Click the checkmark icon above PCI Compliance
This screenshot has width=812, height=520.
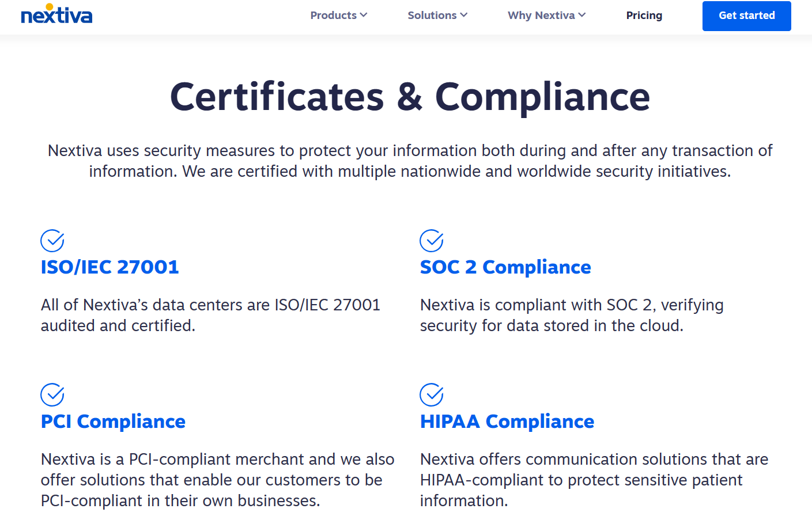(52, 395)
